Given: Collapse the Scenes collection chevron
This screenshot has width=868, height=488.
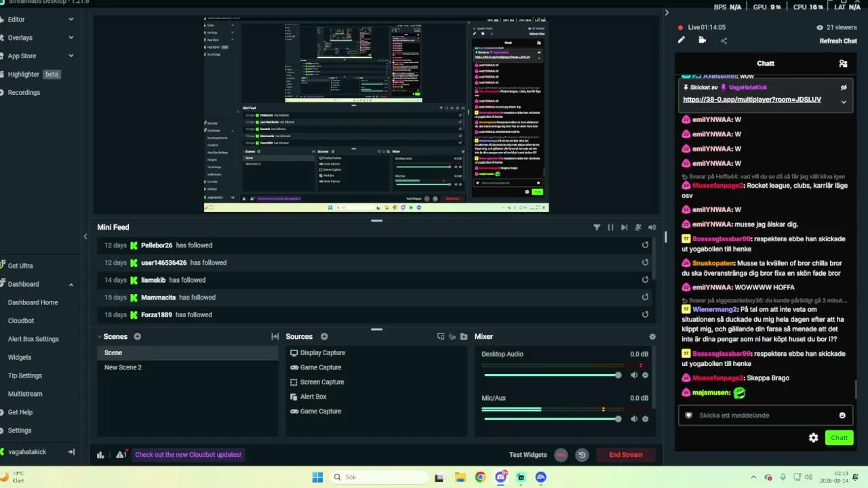Looking at the screenshot, I should (x=99, y=337).
